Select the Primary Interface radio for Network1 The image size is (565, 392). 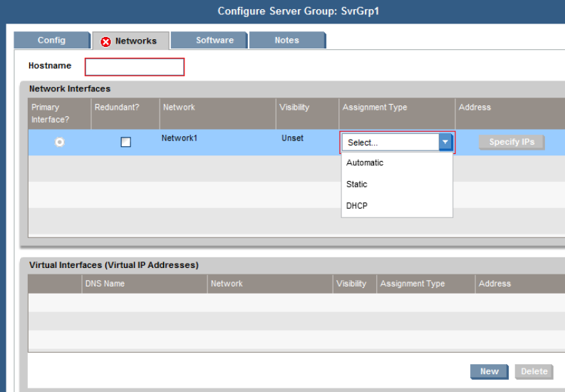pos(60,142)
